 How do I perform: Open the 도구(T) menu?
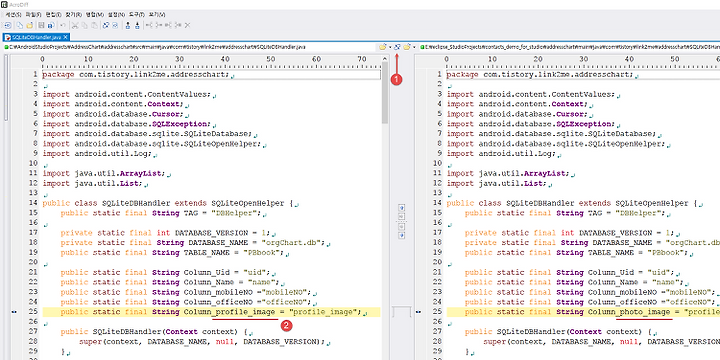(x=137, y=15)
